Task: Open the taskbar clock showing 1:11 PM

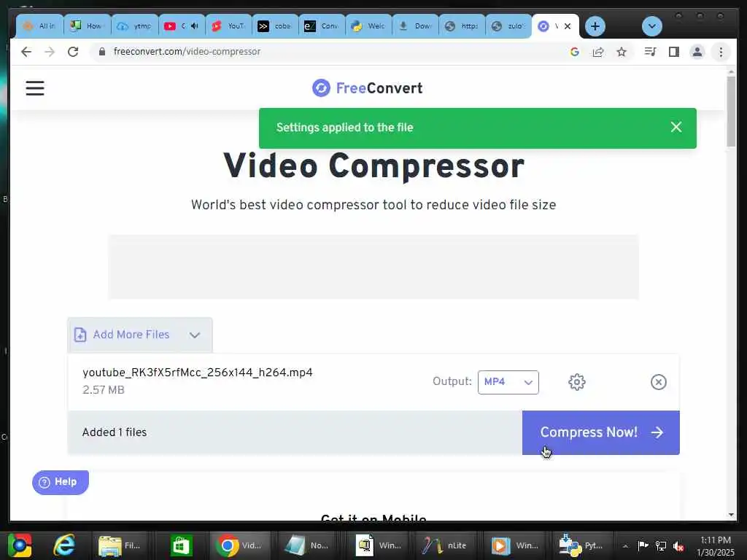Action: tap(716, 546)
